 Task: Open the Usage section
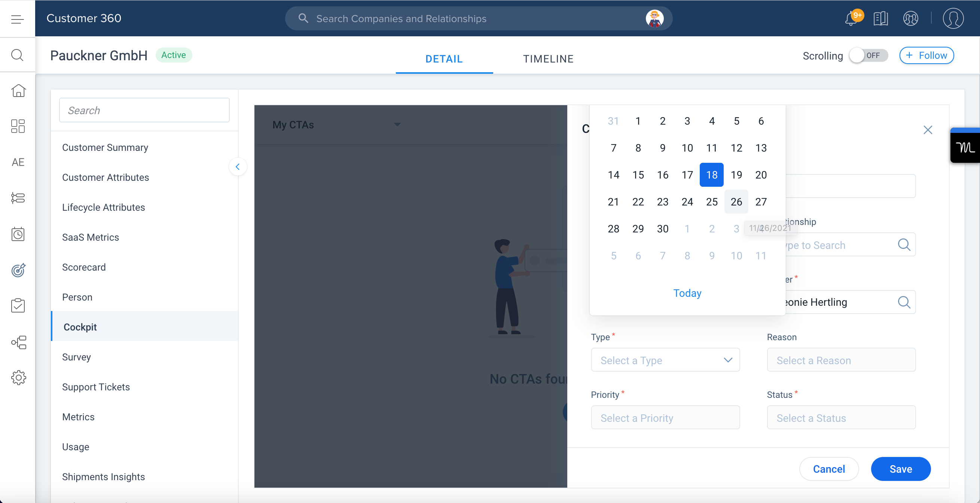[x=144, y=447]
